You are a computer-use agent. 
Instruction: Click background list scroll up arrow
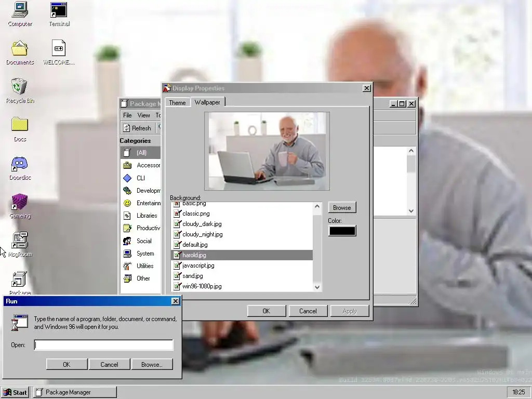(x=317, y=206)
